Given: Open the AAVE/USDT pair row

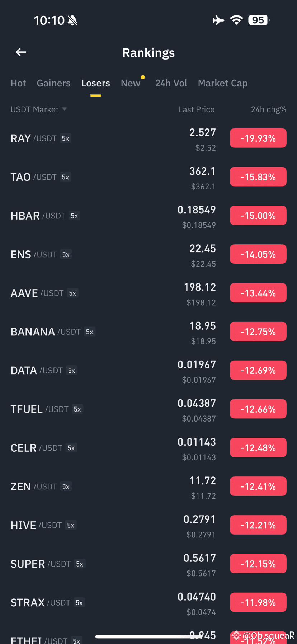Looking at the screenshot, I should (x=148, y=293).
